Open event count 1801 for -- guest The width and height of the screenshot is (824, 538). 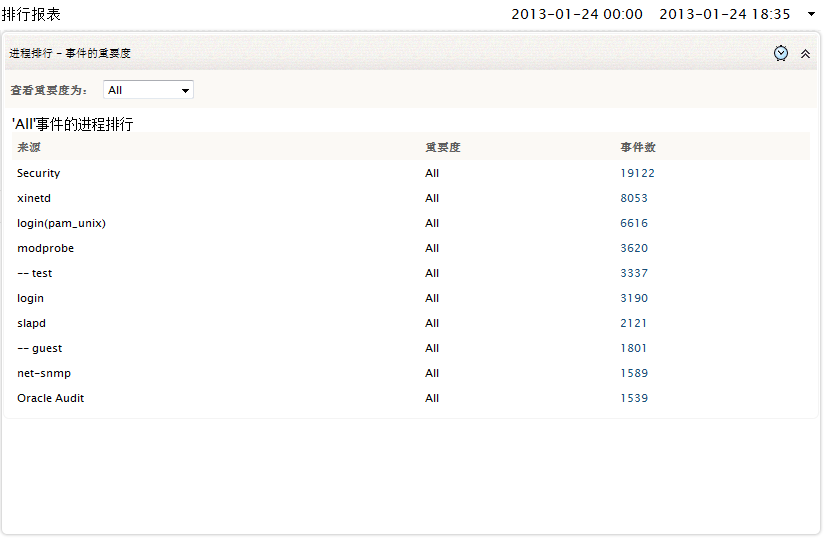(x=634, y=348)
